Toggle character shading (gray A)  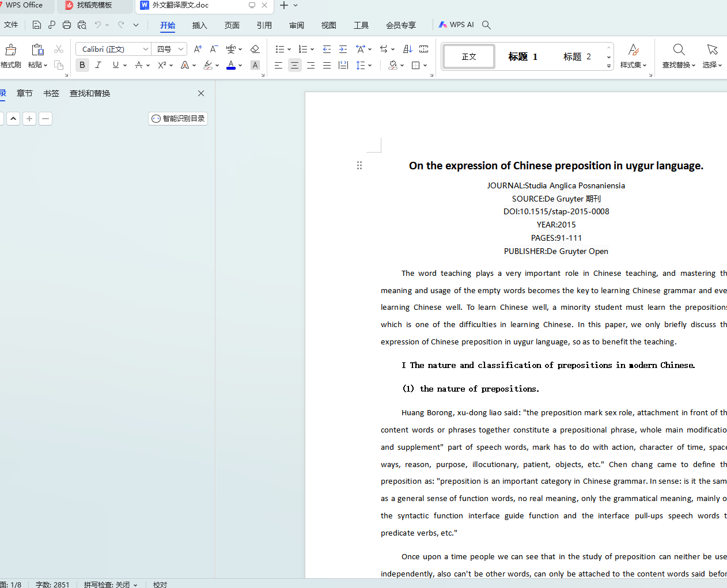(255, 65)
